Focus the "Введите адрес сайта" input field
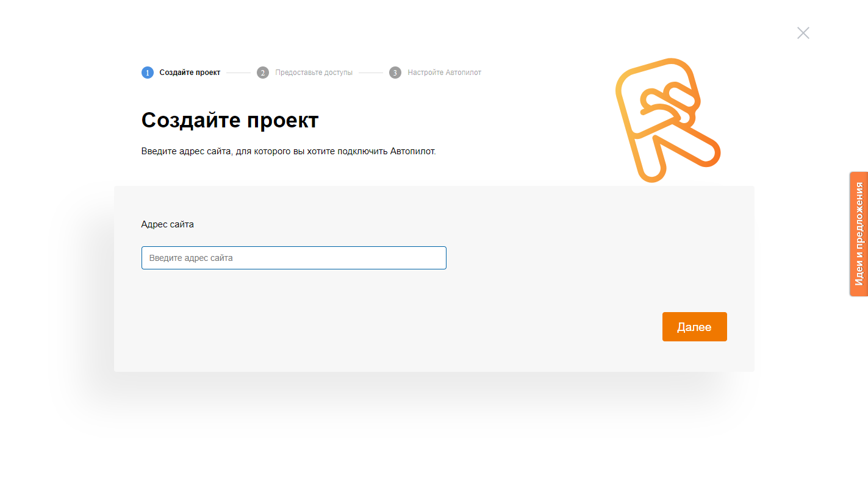Image resolution: width=868 pixels, height=484 pixels. coord(293,257)
